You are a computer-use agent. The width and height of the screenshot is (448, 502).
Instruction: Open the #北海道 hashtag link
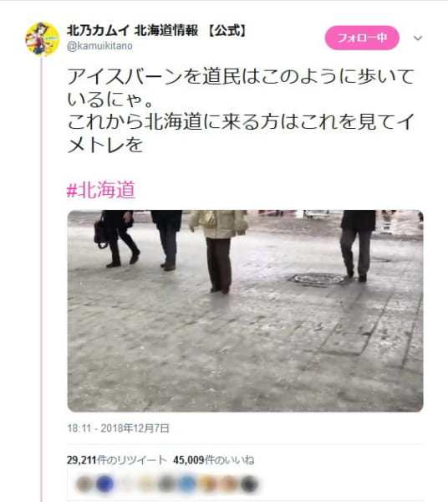click(101, 190)
